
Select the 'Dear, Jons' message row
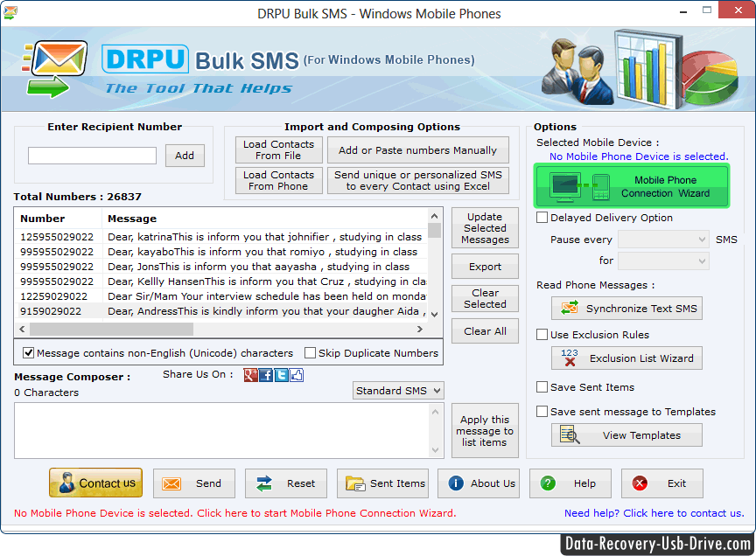(221, 267)
